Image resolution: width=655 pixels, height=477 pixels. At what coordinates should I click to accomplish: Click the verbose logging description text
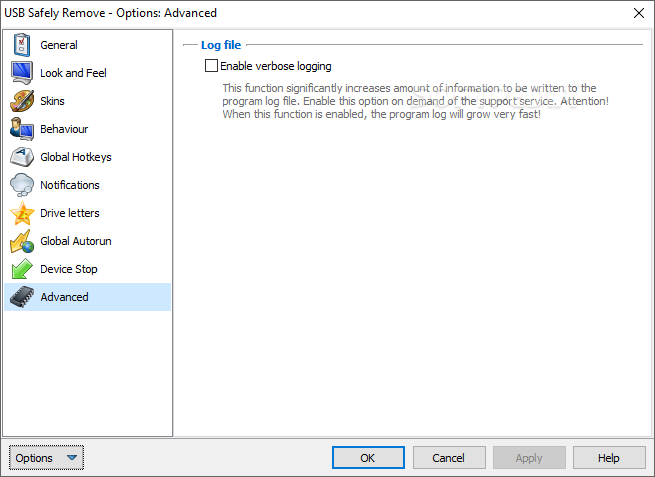point(415,101)
